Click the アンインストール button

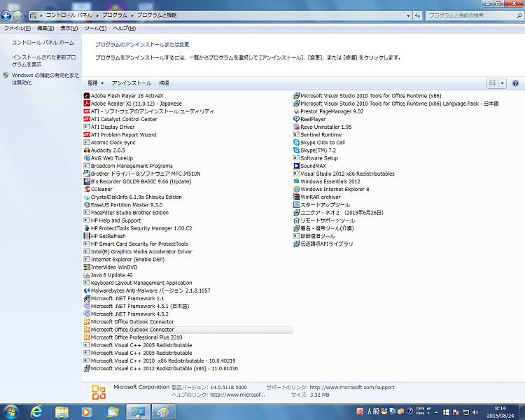pyautogui.click(x=132, y=83)
